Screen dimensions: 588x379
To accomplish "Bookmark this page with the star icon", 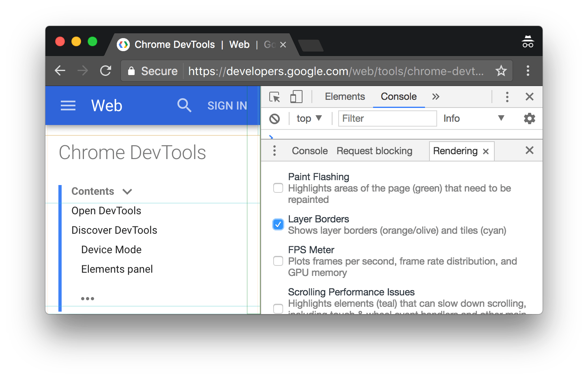I will pyautogui.click(x=501, y=71).
